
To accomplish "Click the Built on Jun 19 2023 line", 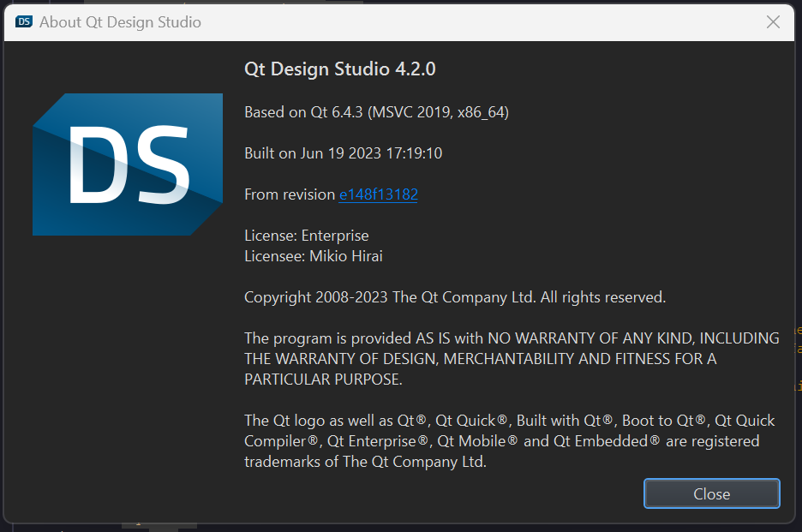I will coord(344,153).
